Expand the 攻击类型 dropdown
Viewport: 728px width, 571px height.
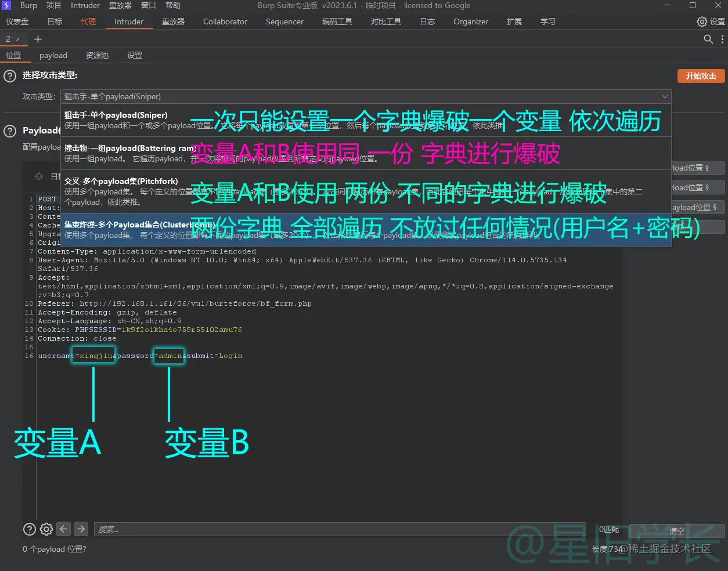coord(366,96)
